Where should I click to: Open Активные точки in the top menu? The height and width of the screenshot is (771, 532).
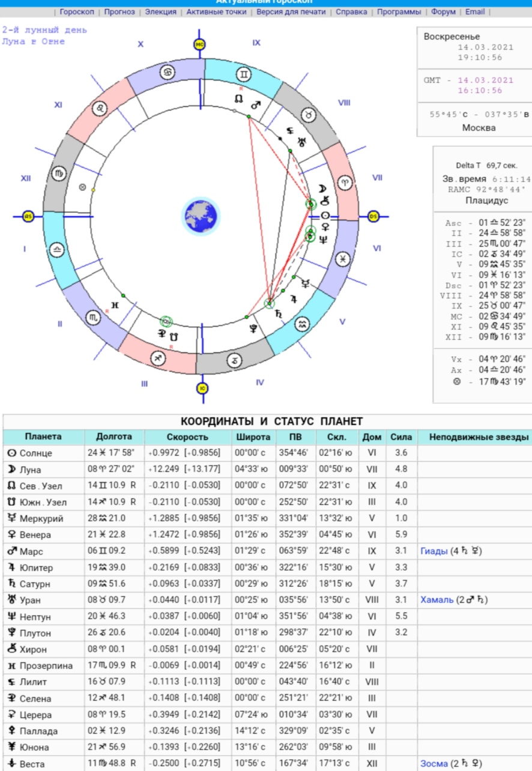pos(216,11)
